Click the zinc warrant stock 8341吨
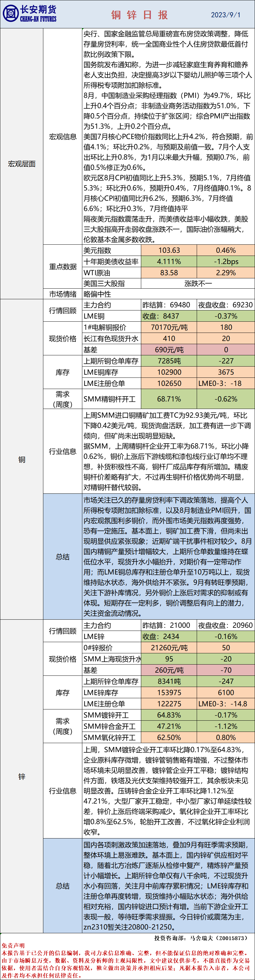The height and width of the screenshot is (980, 255). 169,681
